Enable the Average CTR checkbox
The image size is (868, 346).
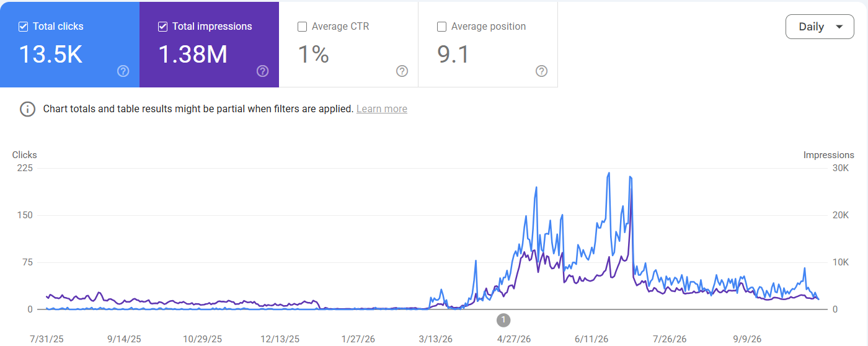coord(303,27)
